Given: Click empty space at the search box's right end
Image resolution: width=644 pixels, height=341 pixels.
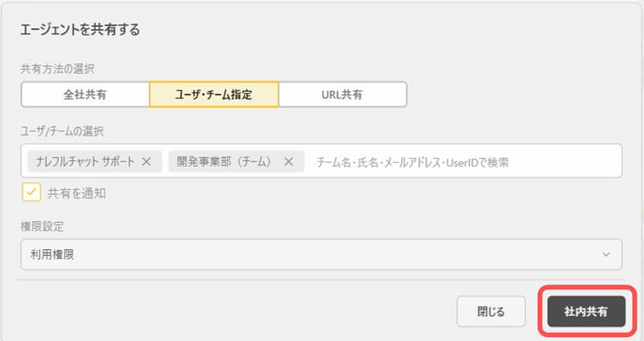Looking at the screenshot, I should pos(580,161).
